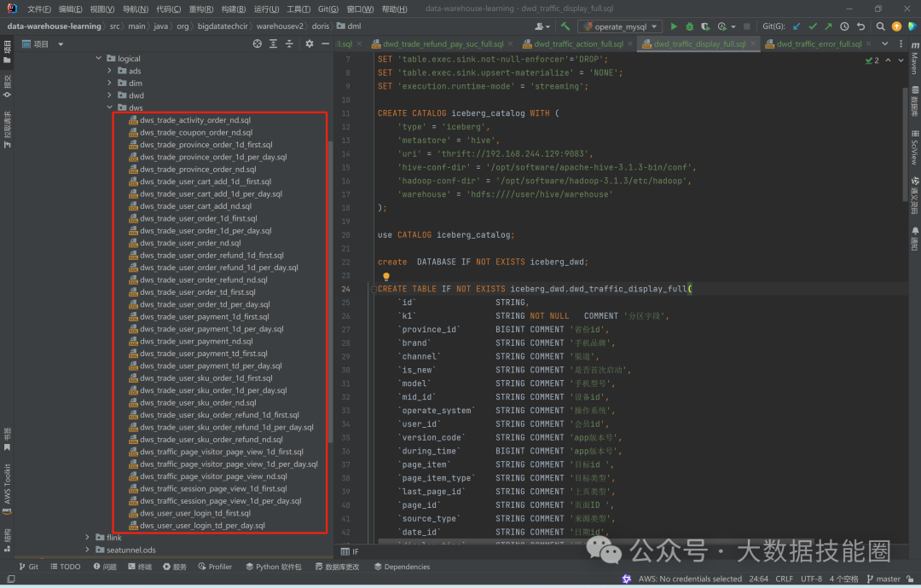The width and height of the screenshot is (921, 588).
Task: Run the operate_mysql configuration
Action: (674, 26)
